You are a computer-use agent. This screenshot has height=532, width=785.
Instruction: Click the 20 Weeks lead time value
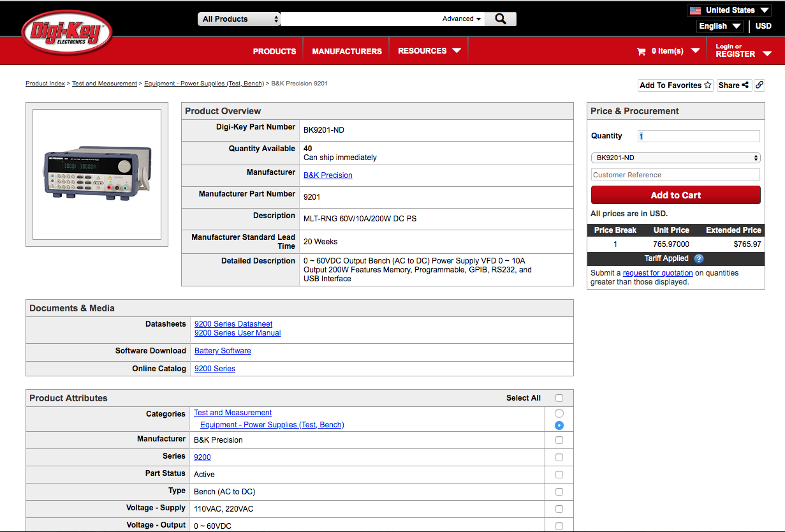[321, 242]
